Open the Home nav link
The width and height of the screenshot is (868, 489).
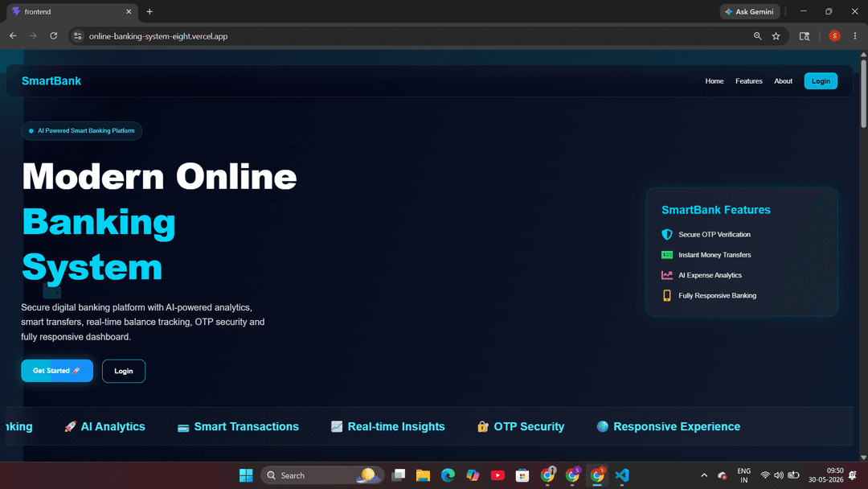(x=714, y=81)
